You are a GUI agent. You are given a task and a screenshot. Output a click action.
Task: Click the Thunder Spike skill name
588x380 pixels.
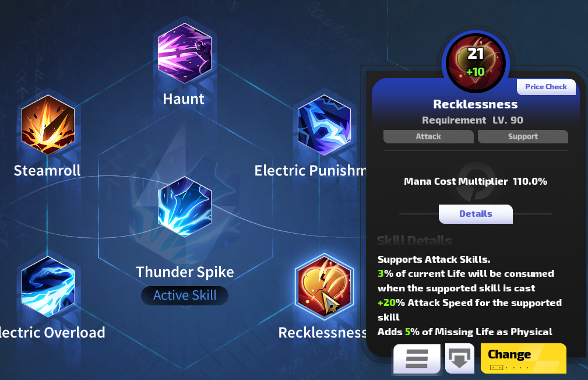coord(185,272)
